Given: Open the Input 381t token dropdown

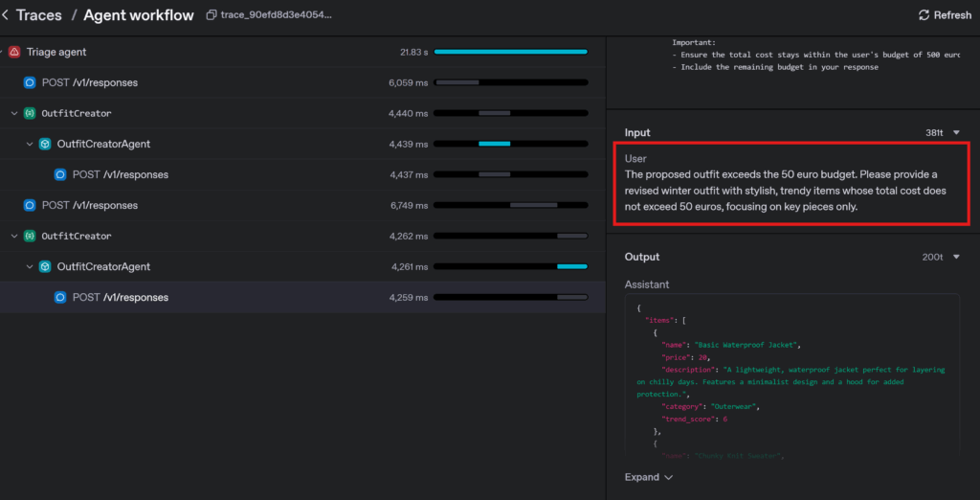Looking at the screenshot, I should tap(956, 133).
